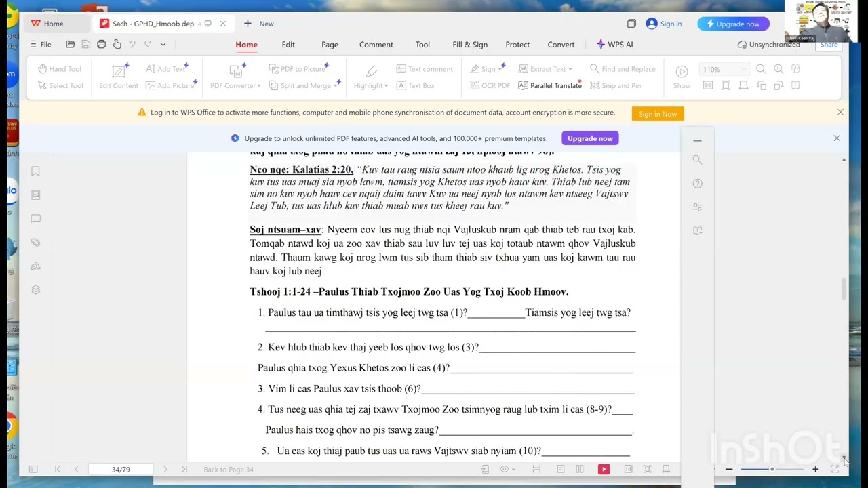Click the Add Text tool
868x488 pixels.
pyautogui.click(x=166, y=69)
